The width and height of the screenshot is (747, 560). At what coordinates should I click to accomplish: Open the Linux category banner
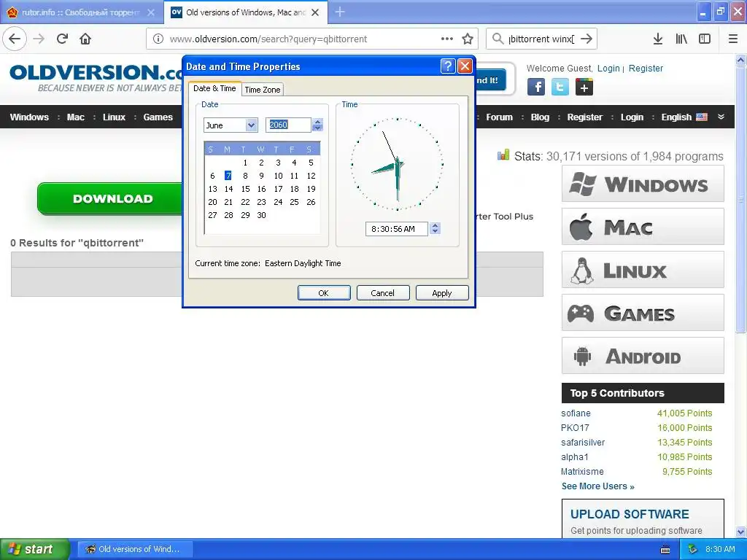(x=643, y=270)
